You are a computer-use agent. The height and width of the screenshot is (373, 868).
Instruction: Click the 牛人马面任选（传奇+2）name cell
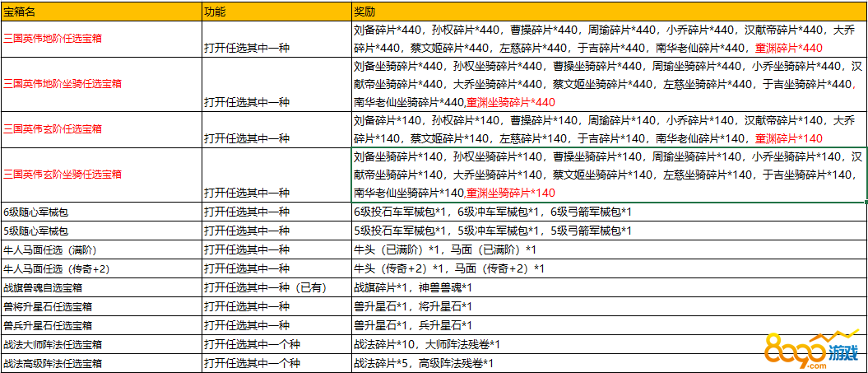pyautogui.click(x=101, y=268)
